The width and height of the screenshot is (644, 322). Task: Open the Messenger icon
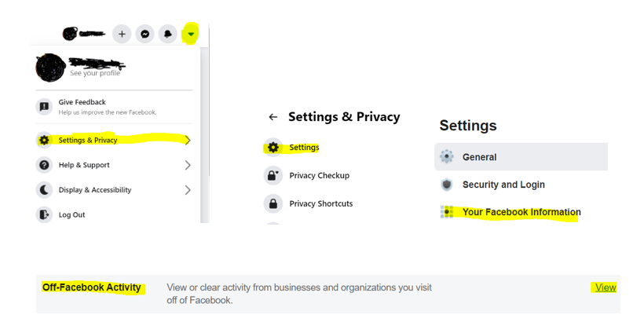[x=145, y=34]
